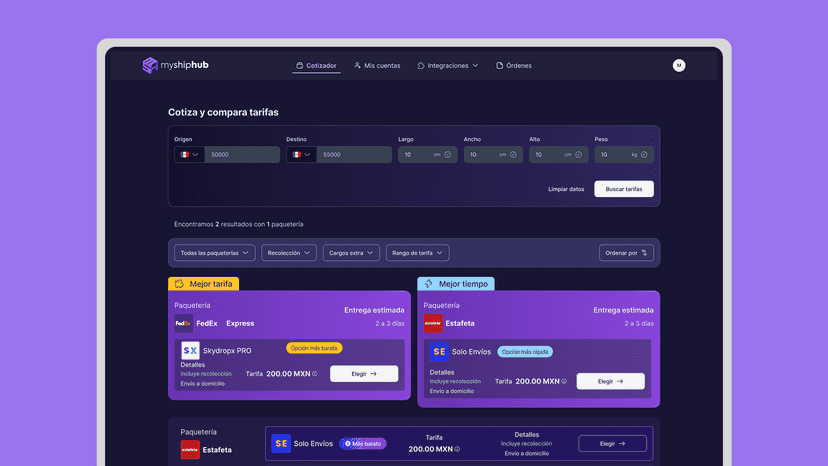
Task: Click the Alto dimension field
Action: click(x=559, y=155)
